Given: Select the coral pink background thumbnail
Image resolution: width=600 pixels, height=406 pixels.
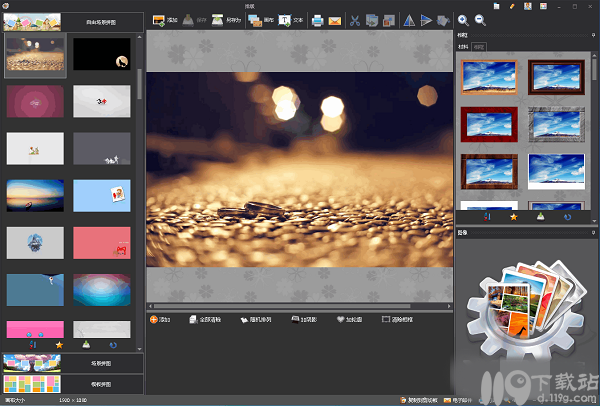Looking at the screenshot, I should point(102,243).
